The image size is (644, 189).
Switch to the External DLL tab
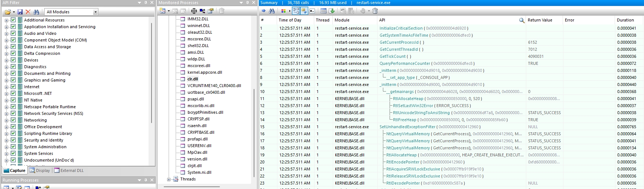point(69,170)
